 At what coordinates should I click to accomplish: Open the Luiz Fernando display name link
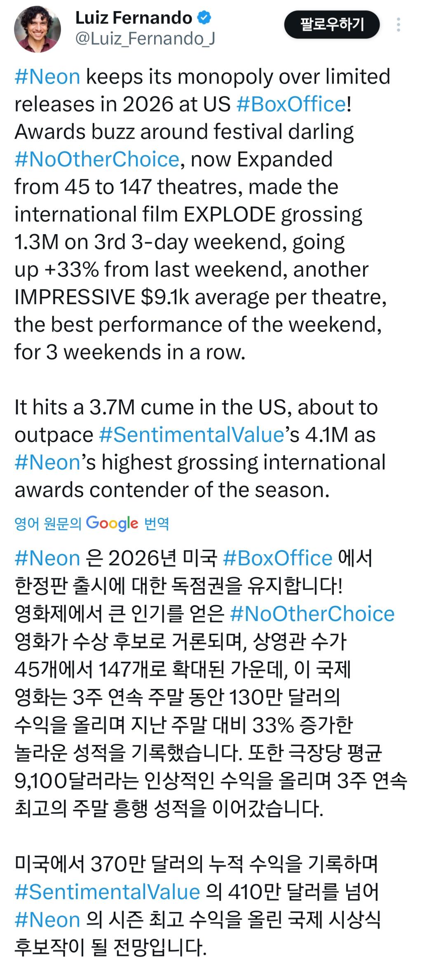click(x=134, y=18)
